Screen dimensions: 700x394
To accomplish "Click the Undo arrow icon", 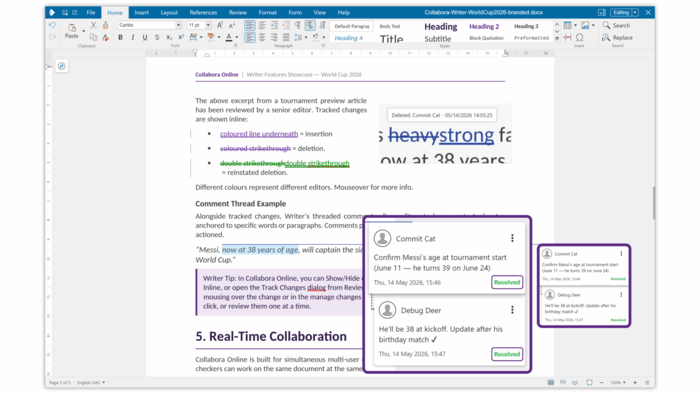I will click(52, 25).
